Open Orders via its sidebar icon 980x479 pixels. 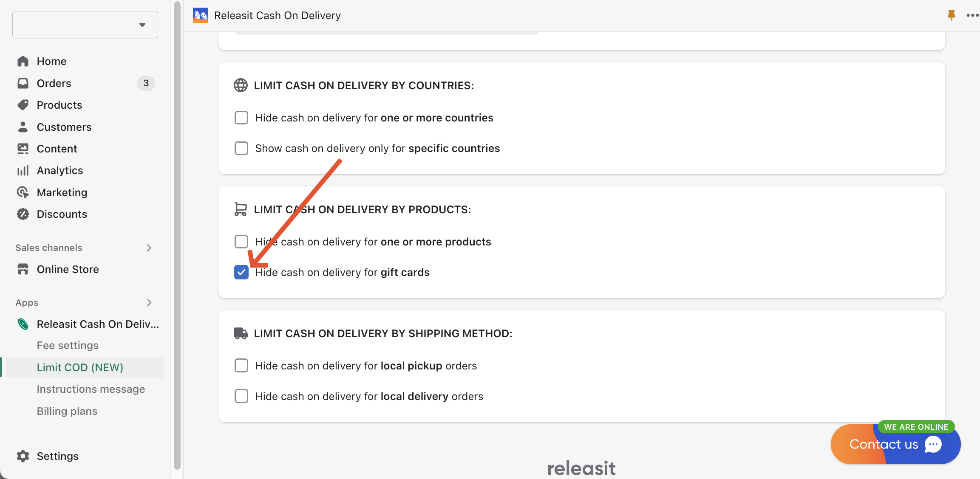click(x=23, y=83)
